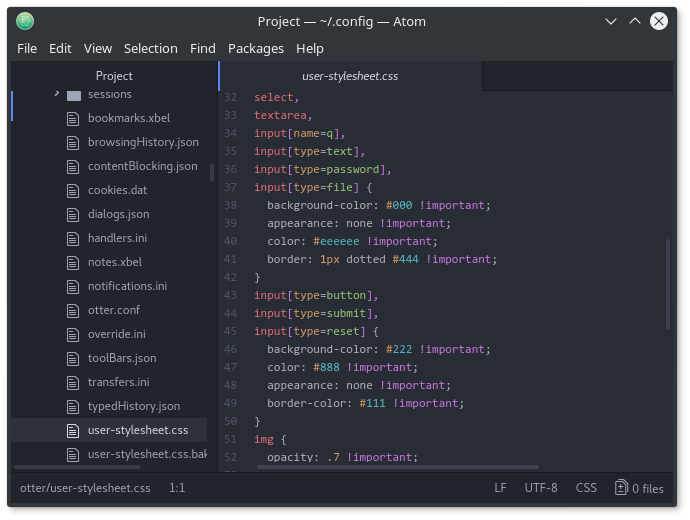The width and height of the screenshot is (690, 520).
Task: Click file icon next to user-stylesheet.css.bak
Action: (73, 454)
